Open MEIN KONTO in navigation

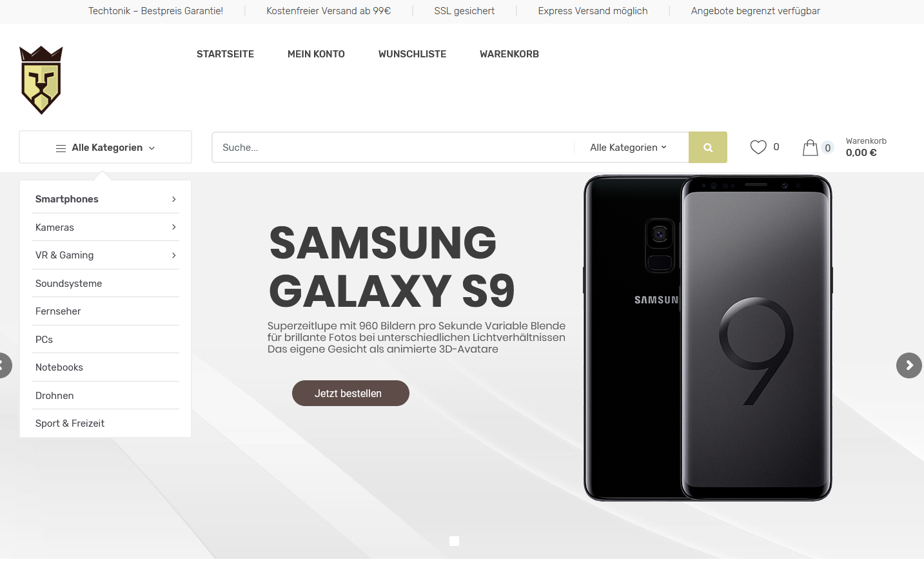point(316,54)
